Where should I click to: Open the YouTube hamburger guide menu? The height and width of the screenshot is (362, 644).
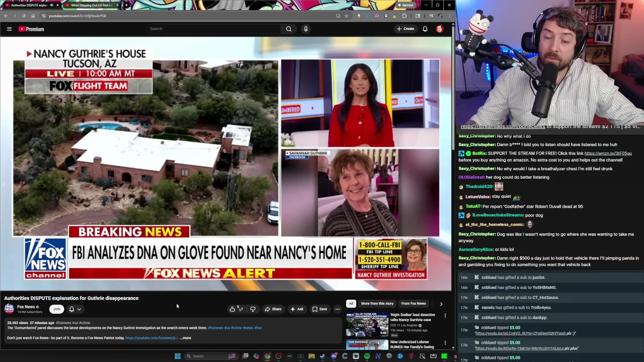9,29
